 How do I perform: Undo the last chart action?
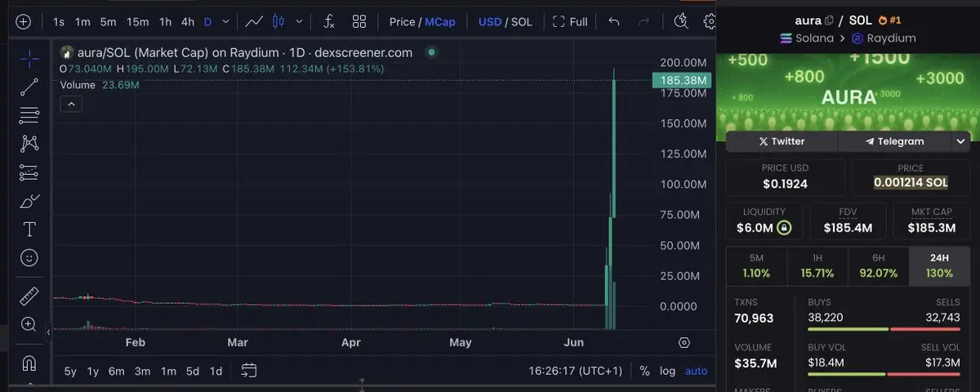[614, 22]
